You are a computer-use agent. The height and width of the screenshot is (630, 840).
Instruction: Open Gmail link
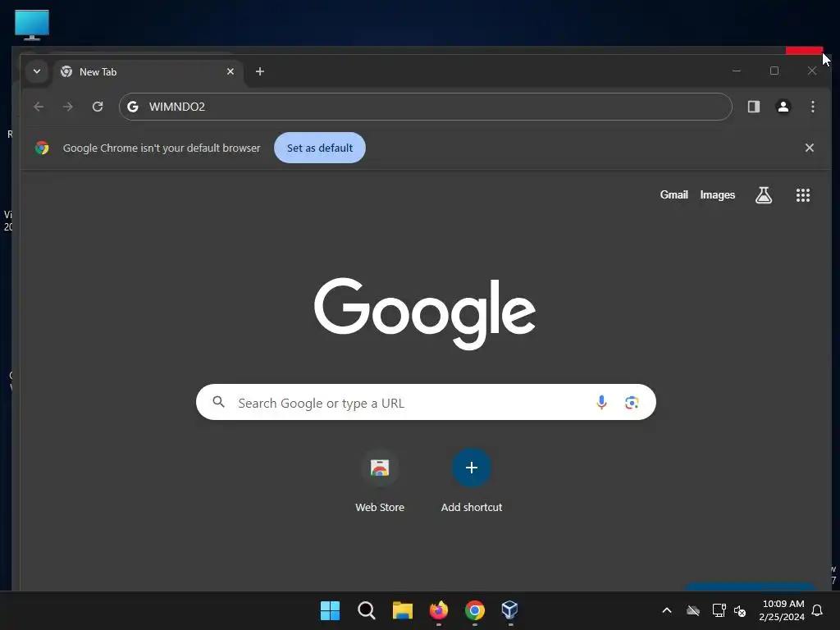(x=674, y=194)
